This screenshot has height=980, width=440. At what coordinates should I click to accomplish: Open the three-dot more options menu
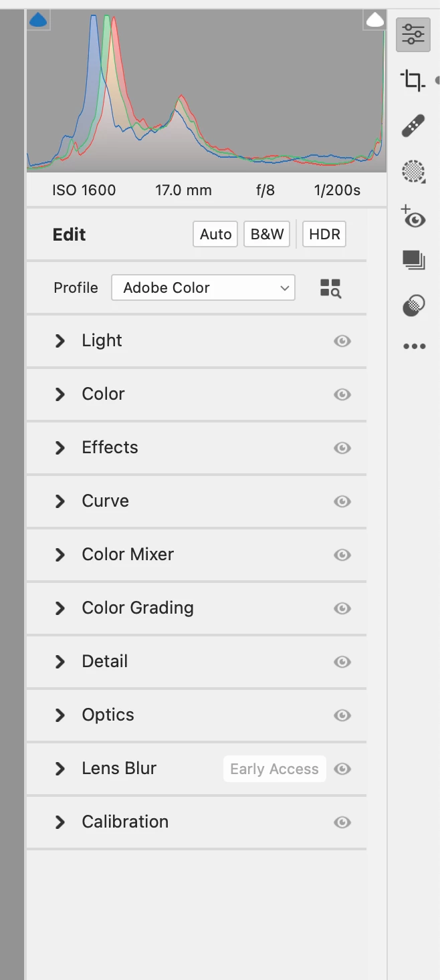(x=414, y=346)
